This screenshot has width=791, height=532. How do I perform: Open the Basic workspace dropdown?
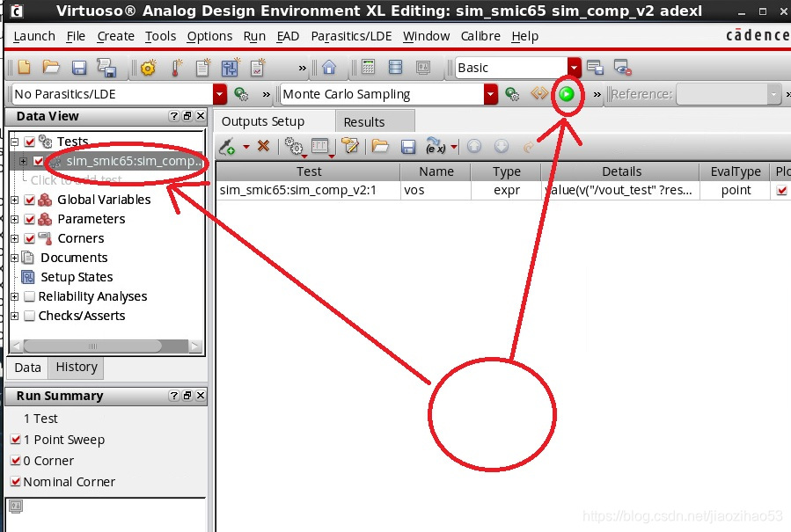[x=574, y=68]
